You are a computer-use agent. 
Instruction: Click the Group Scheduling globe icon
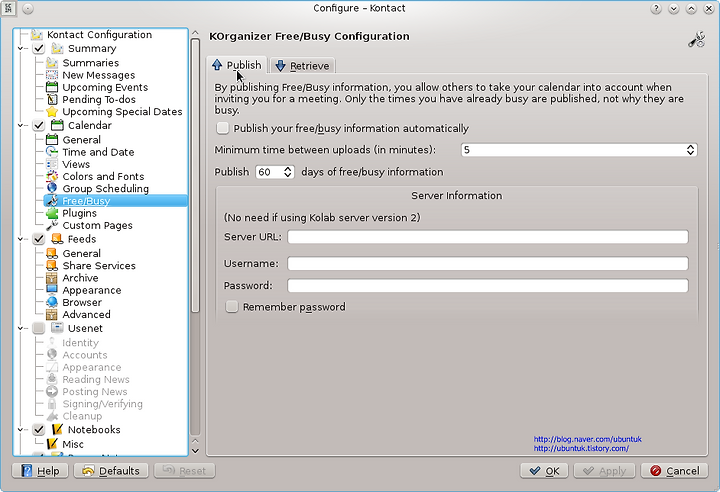(x=52, y=188)
